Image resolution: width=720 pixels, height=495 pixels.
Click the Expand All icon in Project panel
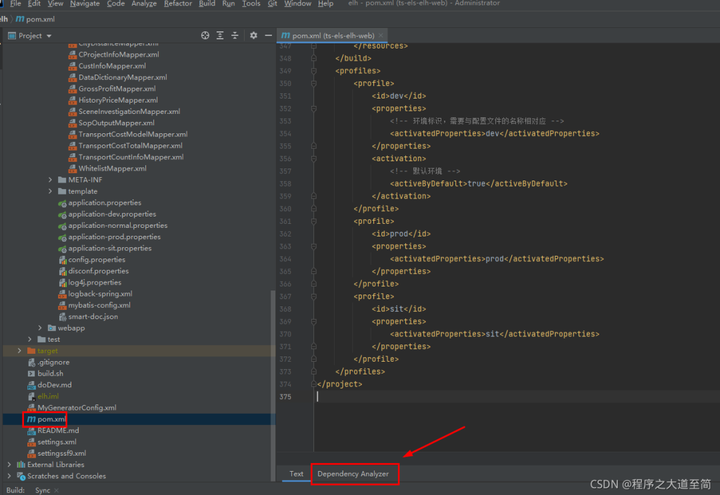click(220, 35)
